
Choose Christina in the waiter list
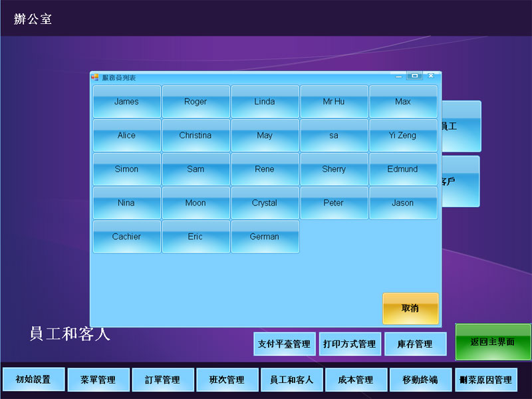(x=196, y=136)
